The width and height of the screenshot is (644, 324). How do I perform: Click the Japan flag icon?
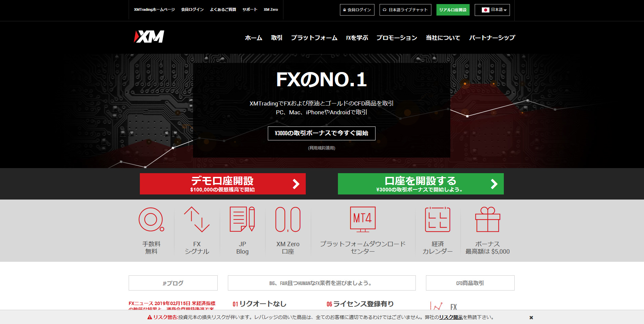[486, 10]
